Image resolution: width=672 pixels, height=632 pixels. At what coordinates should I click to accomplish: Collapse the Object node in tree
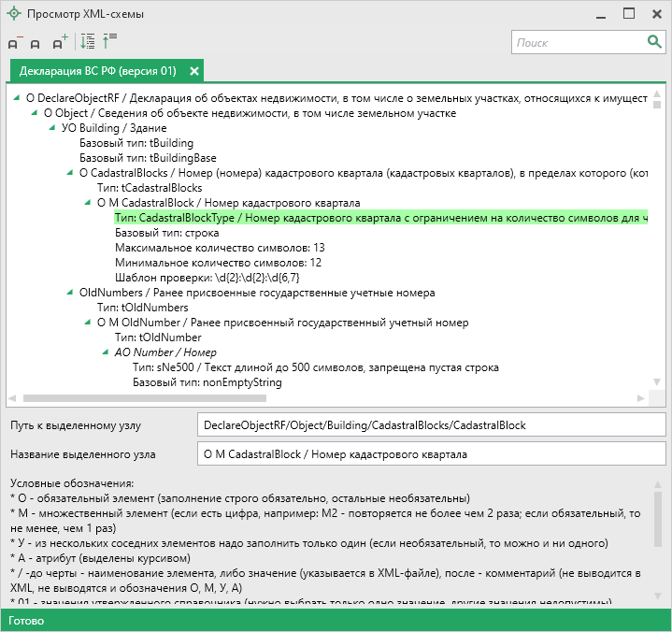35,113
